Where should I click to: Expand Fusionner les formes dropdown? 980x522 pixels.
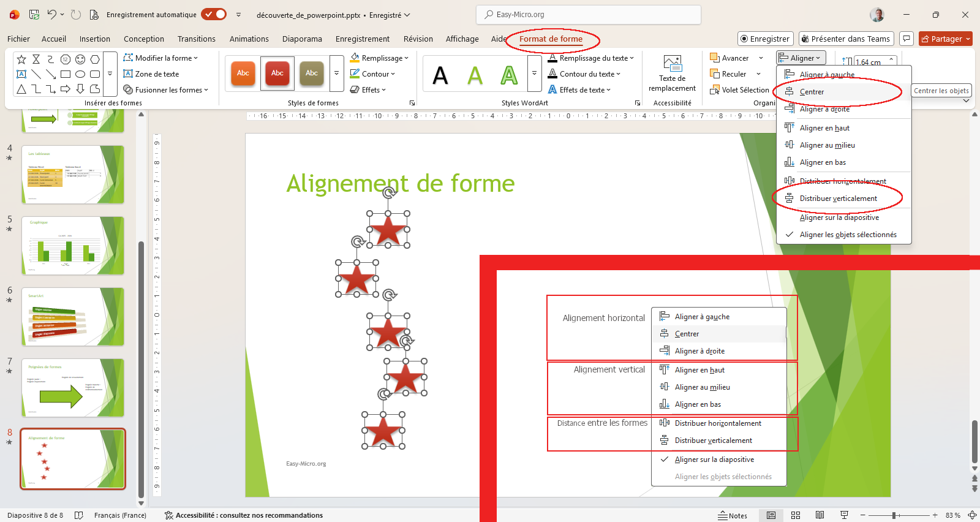(166, 90)
